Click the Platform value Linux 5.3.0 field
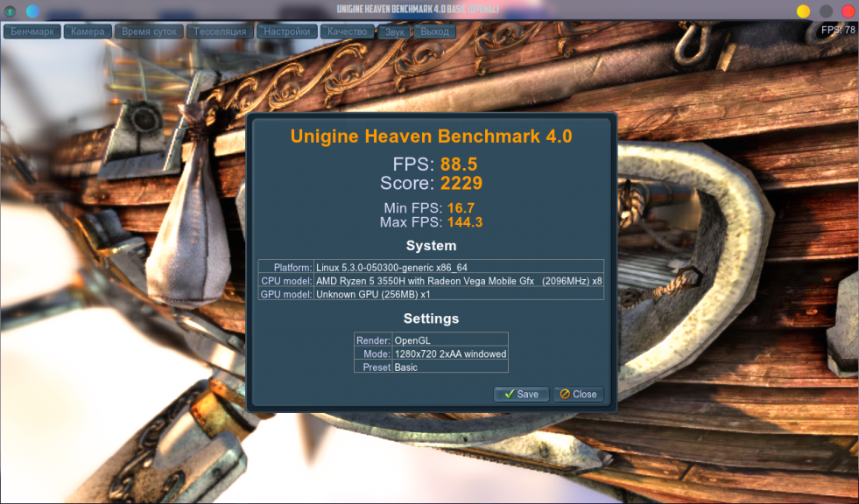Viewport: 859px width, 504px height. click(x=458, y=267)
